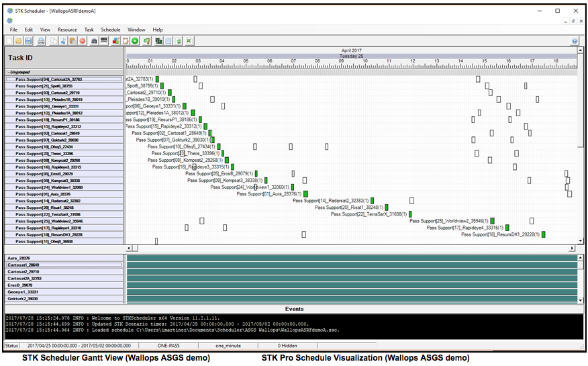This screenshot has height=366, width=588.
Task: Click green scheduled bar for Aura_28376(1)
Action: click(x=305, y=194)
